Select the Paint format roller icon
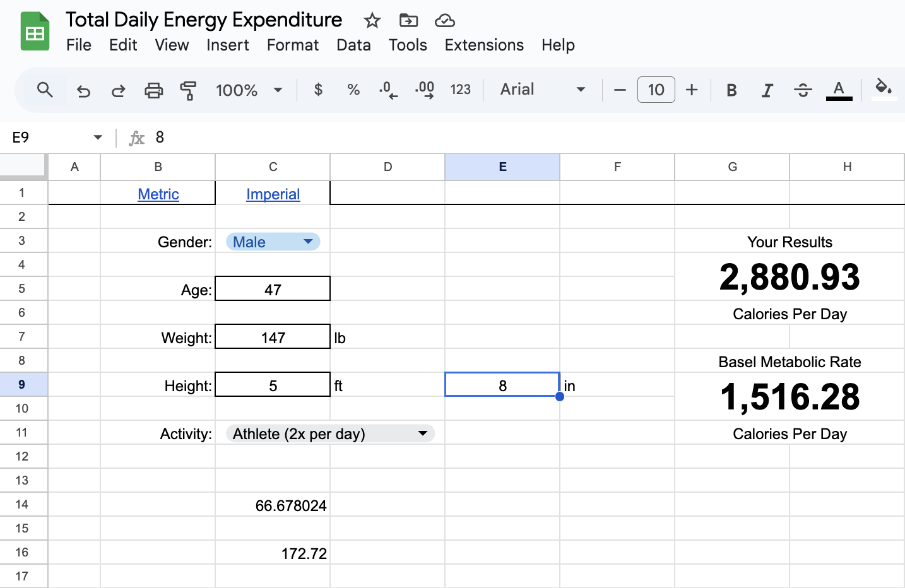 [188, 90]
